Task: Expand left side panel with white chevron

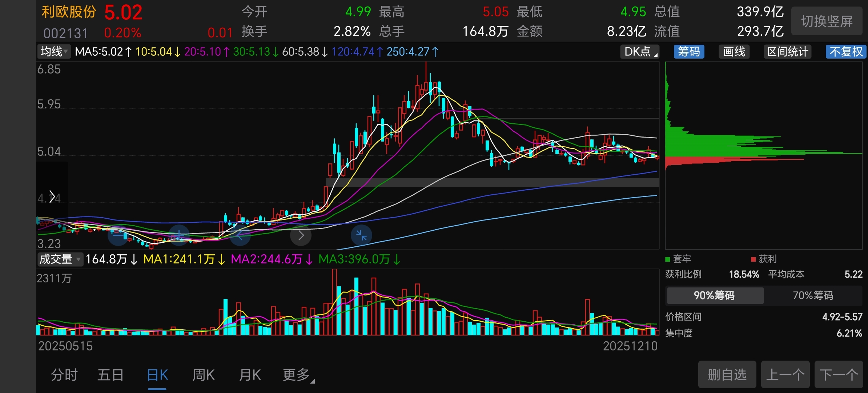Action: pyautogui.click(x=52, y=197)
